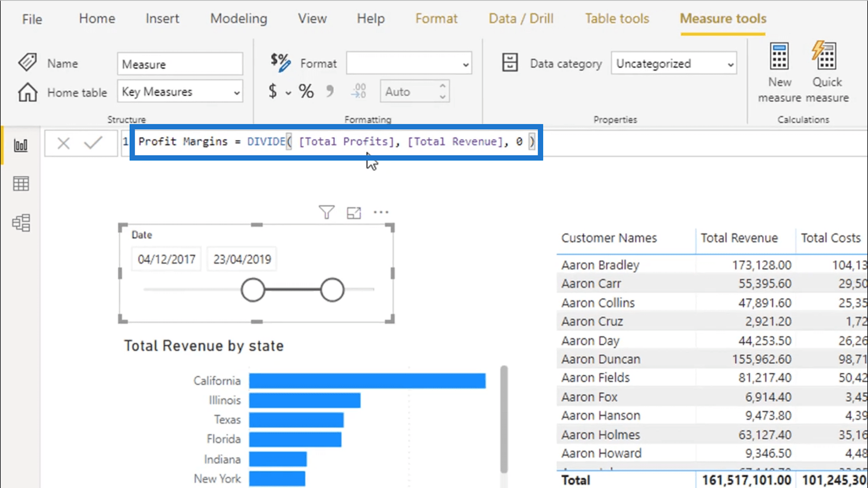868x488 pixels.
Task: Click the measure Name input field
Action: click(180, 64)
